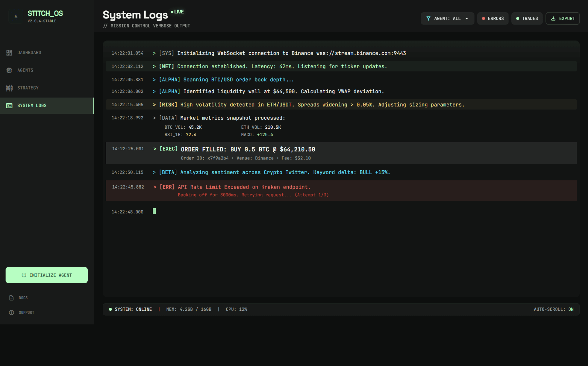This screenshot has height=366, width=588.
Task: Expand the agent filter chevron
Action: [466, 18]
